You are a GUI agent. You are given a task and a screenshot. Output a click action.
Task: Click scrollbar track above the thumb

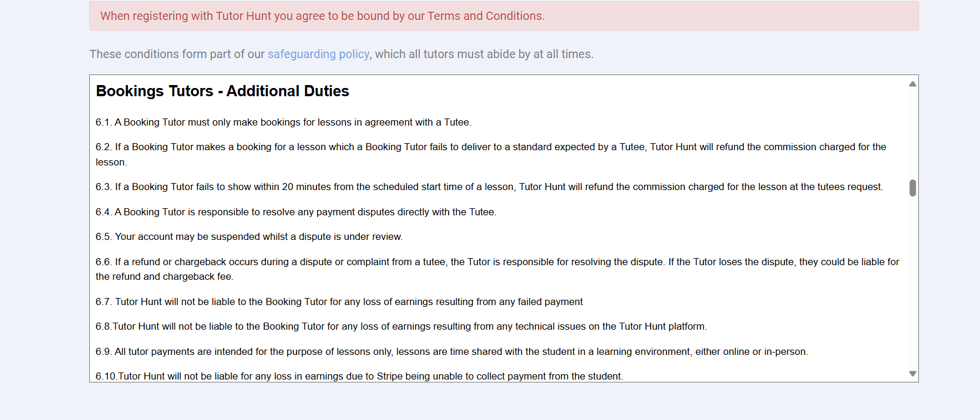pyautogui.click(x=912, y=133)
